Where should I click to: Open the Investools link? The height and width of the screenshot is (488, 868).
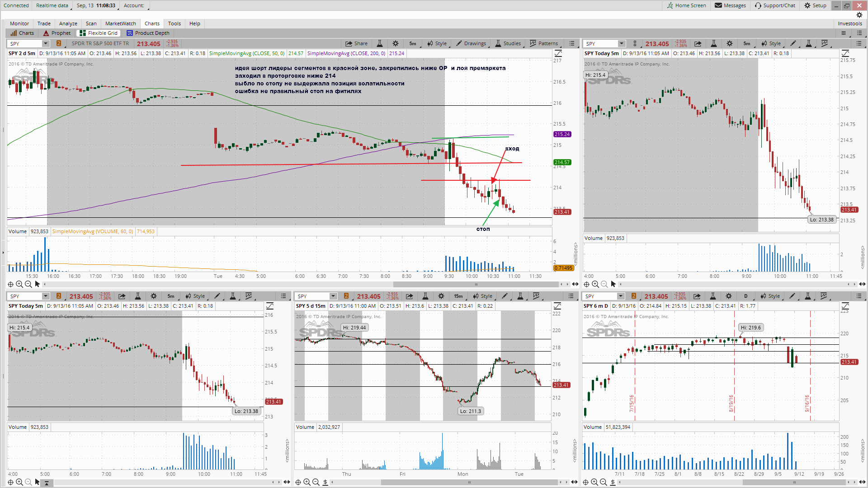click(x=850, y=23)
